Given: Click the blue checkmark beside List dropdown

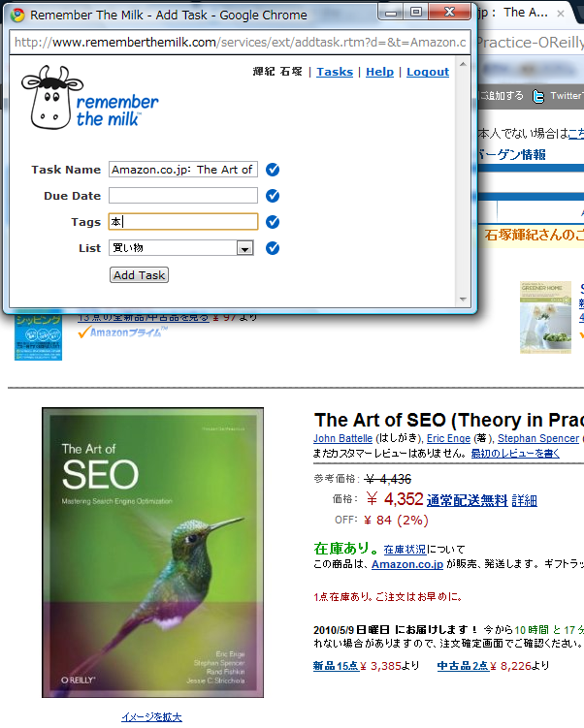Looking at the screenshot, I should pyautogui.click(x=273, y=248).
